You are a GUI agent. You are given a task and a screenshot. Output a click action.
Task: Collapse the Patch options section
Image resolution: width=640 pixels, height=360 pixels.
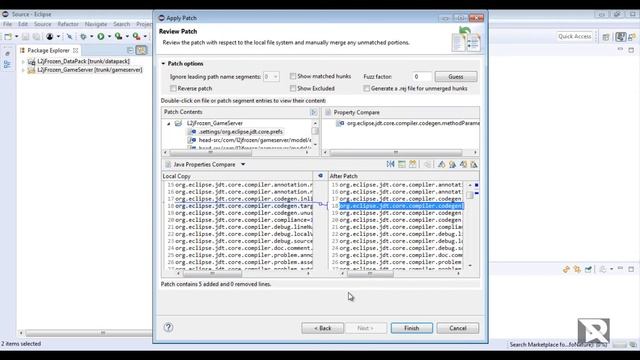163,64
